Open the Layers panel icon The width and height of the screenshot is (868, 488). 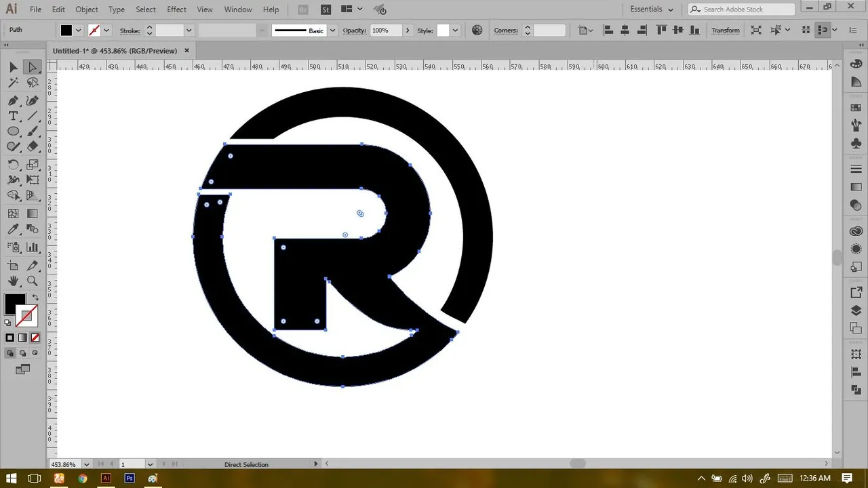[856, 310]
